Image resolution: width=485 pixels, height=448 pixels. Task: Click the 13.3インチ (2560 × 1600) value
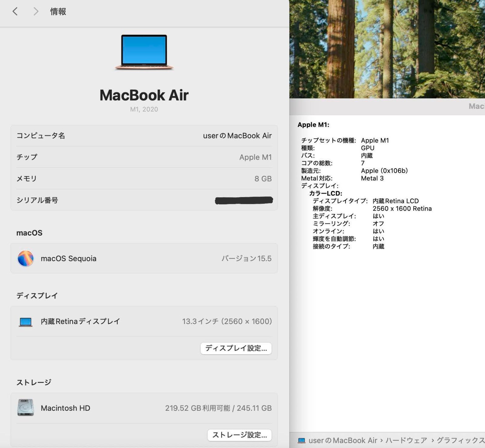tap(227, 321)
